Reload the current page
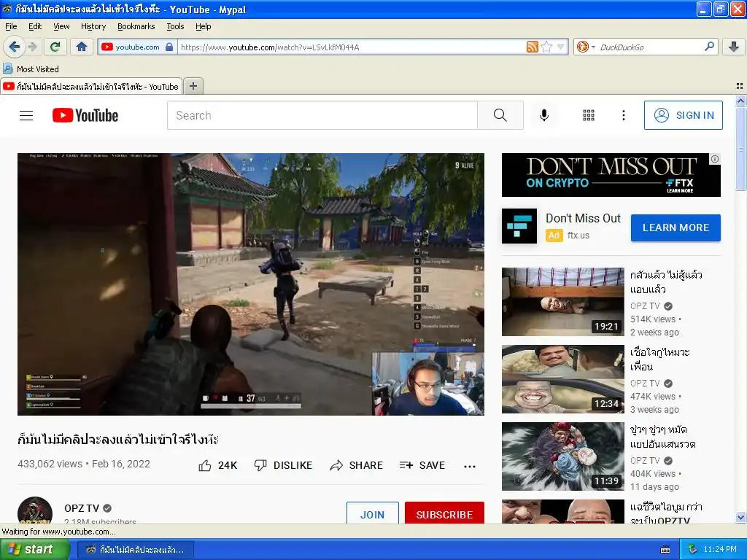The width and height of the screenshot is (747, 560). (x=55, y=47)
